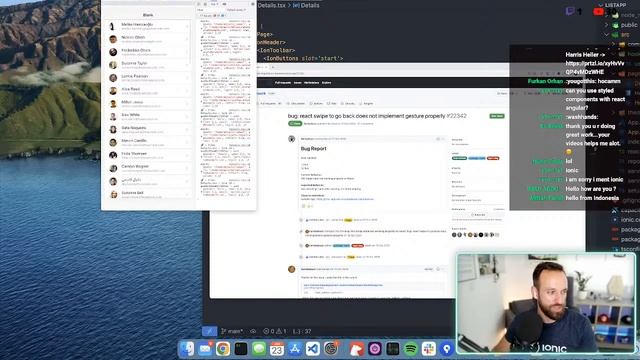Viewport: 640px width, 360px height.
Task: Click the Details breadcrumb in the editor
Action: [306, 5]
